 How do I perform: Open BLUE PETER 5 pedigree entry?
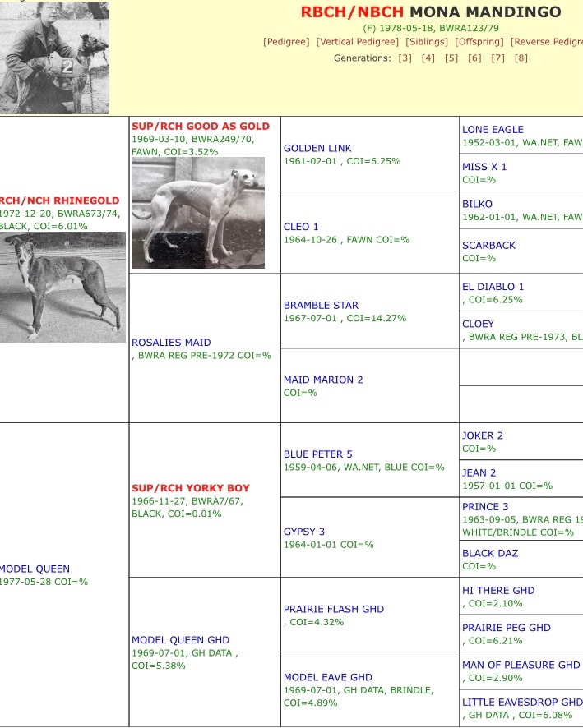(317, 454)
